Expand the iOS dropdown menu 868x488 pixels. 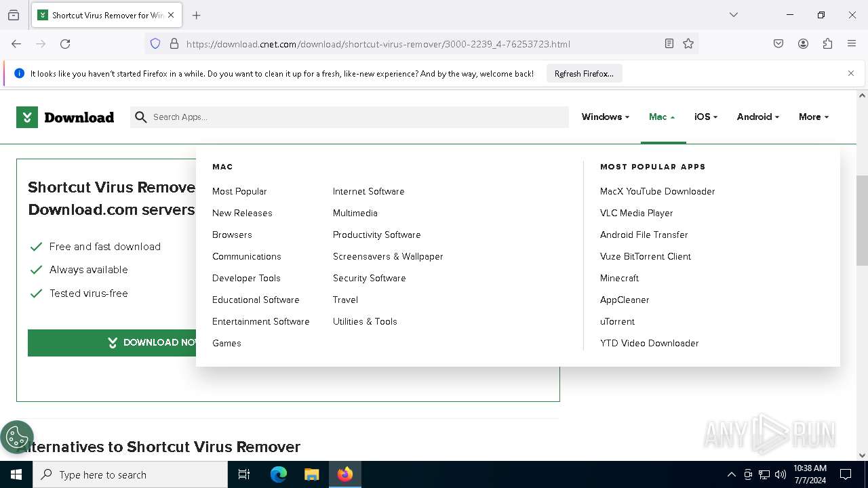point(706,117)
